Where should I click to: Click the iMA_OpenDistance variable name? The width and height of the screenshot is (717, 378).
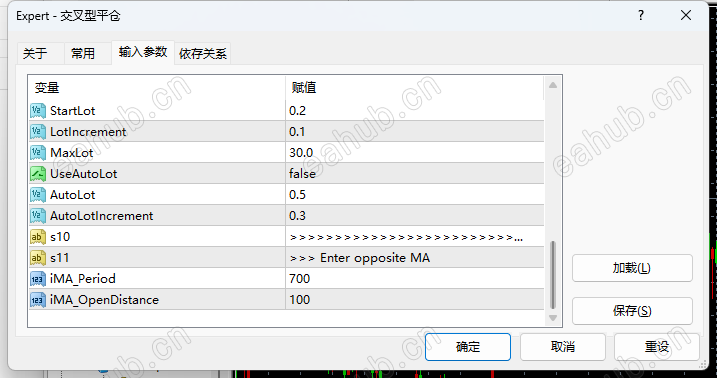click(105, 300)
